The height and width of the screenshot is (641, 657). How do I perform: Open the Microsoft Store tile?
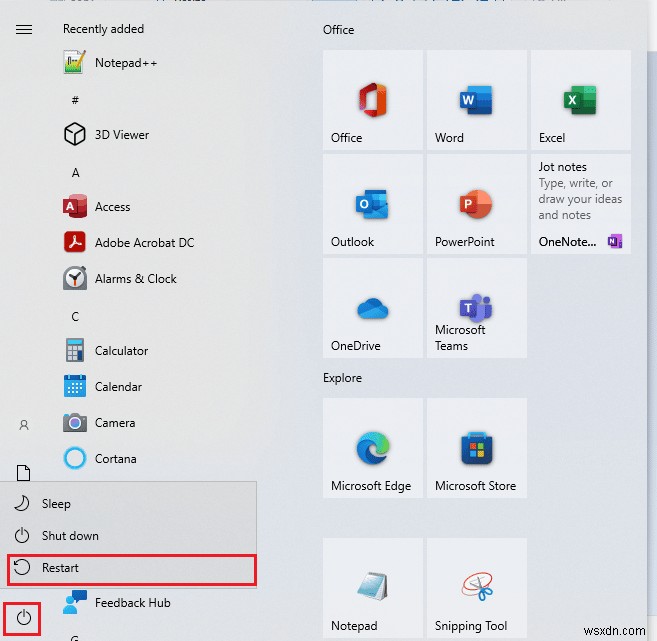476,448
